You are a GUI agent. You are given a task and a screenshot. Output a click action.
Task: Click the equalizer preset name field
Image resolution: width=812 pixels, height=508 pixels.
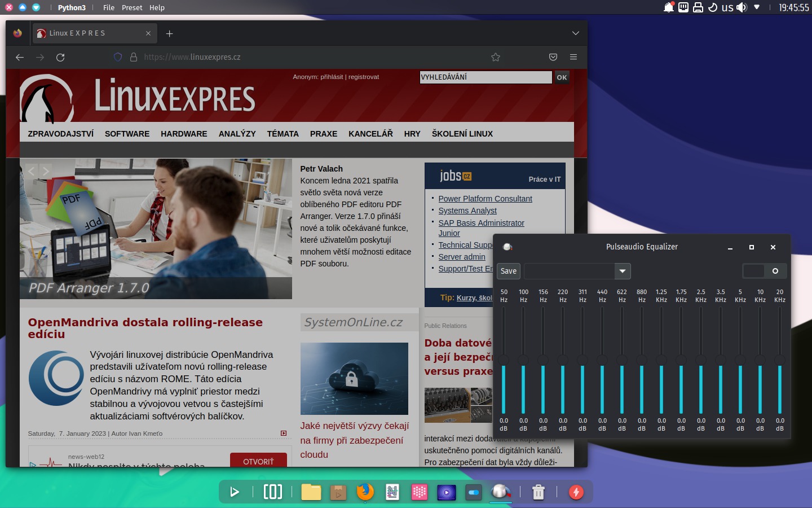(570, 271)
